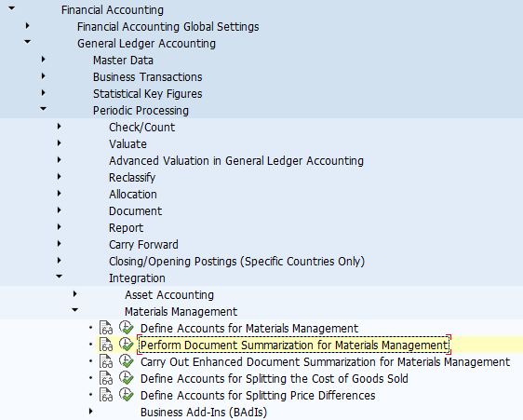Click Define Accounts for Splitting Price Differences
Image resolution: width=523 pixels, height=420 pixels.
[258, 395]
